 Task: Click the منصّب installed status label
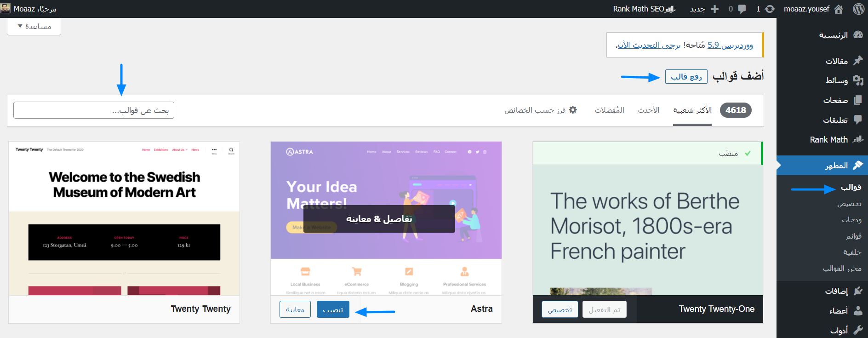pos(728,153)
